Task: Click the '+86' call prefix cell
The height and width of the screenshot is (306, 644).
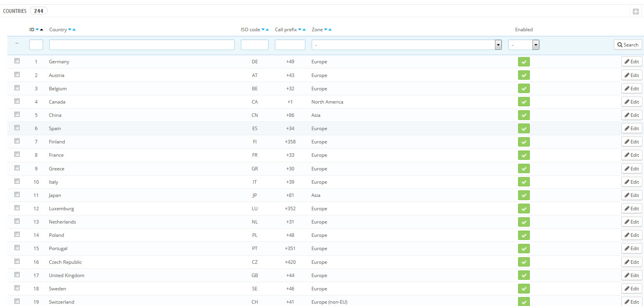Action: click(x=290, y=115)
